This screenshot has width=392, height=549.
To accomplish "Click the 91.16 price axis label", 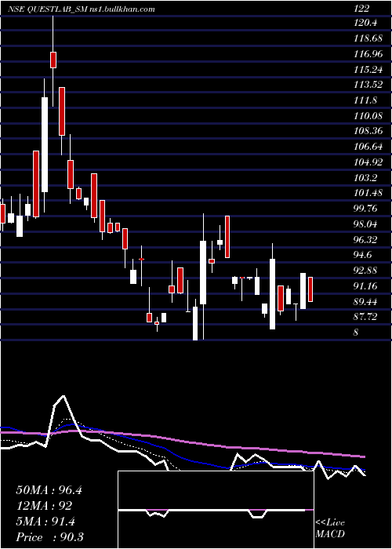I will (366, 286).
